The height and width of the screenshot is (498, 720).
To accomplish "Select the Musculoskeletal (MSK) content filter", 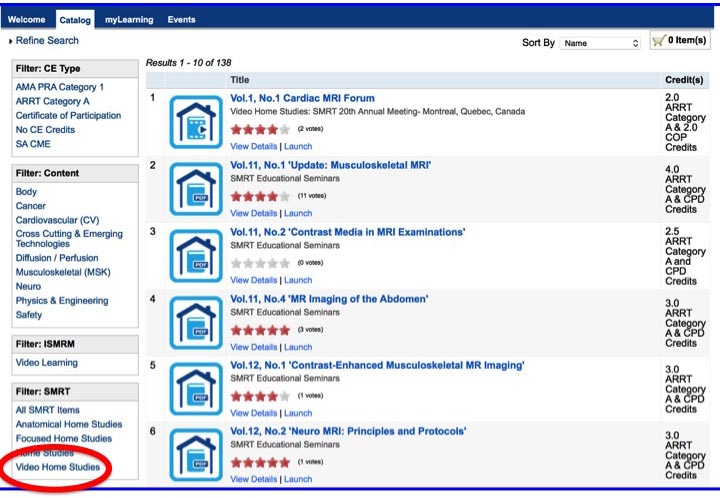I will pyautogui.click(x=62, y=272).
